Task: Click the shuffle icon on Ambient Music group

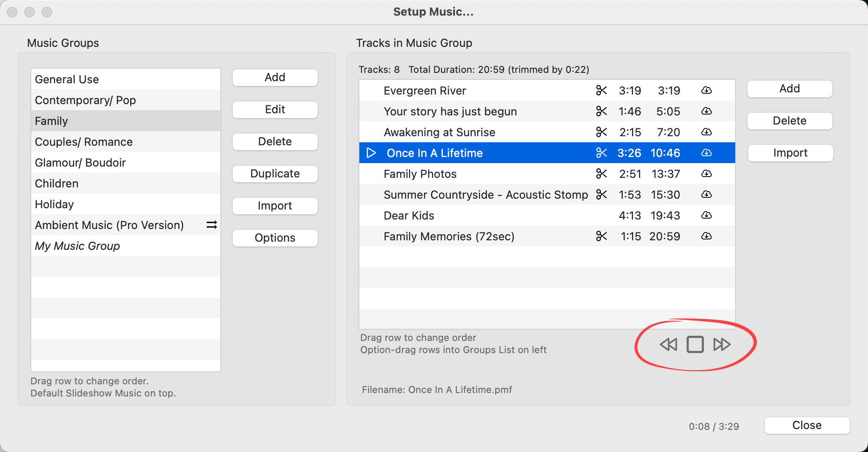Action: pyautogui.click(x=212, y=225)
